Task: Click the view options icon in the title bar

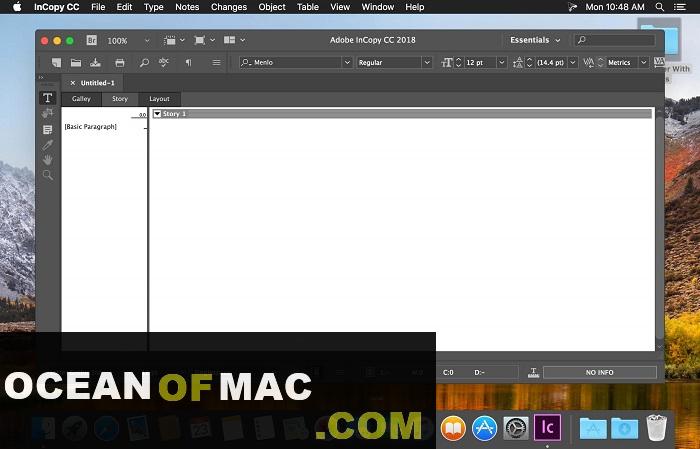Action: [x=170, y=40]
